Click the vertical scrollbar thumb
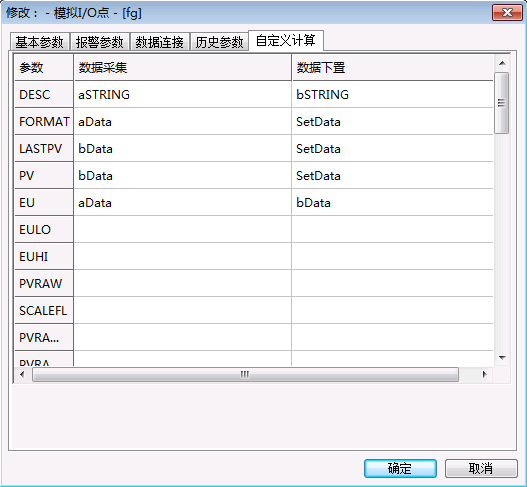 502,103
